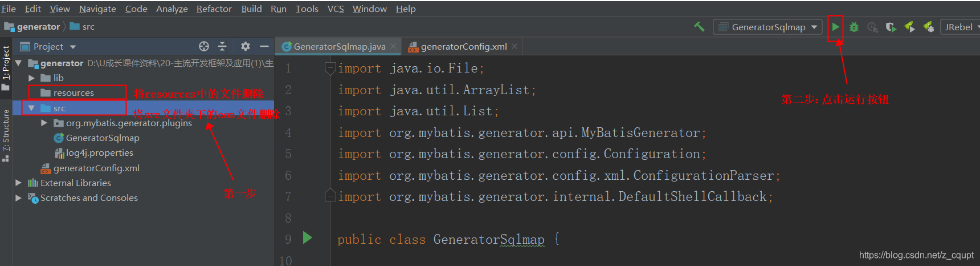Select External Libraries in tree

pos(70,183)
